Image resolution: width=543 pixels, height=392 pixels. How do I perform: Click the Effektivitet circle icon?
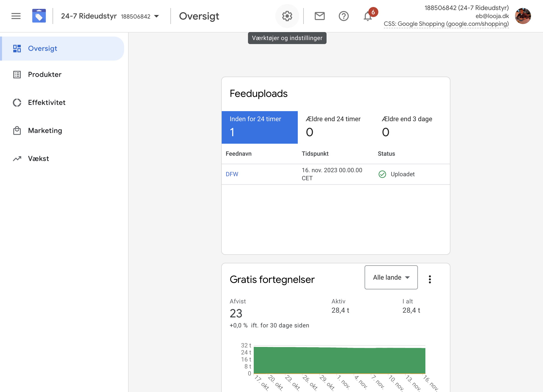[17, 103]
